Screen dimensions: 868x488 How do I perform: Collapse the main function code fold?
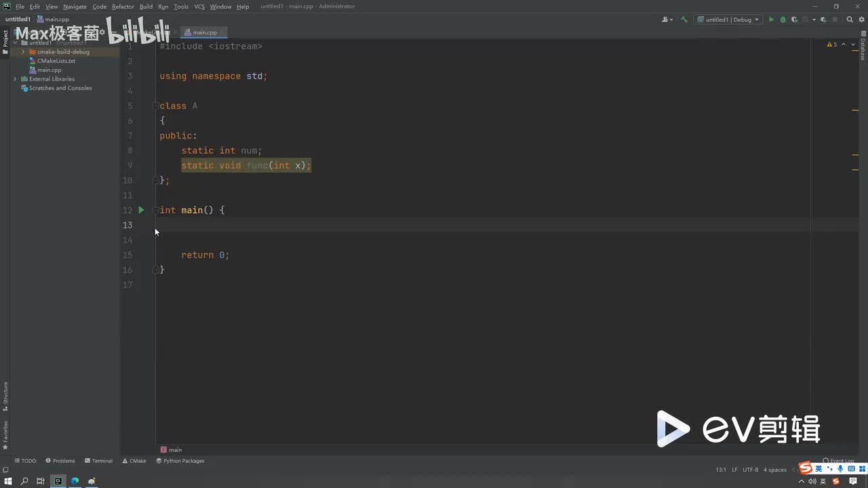tap(155, 210)
